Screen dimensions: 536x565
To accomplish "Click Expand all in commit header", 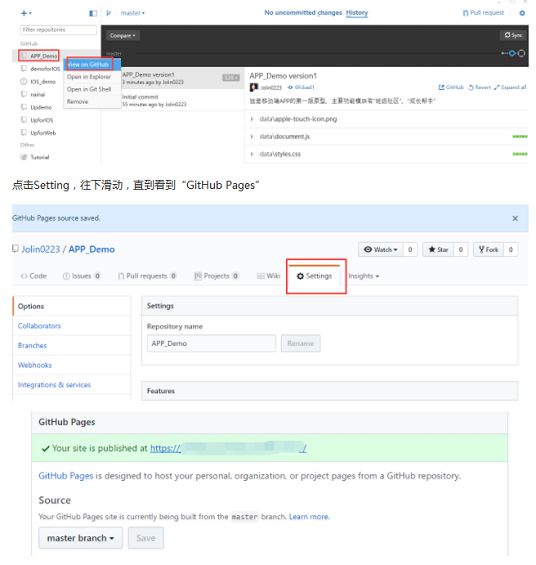I will click(510, 87).
